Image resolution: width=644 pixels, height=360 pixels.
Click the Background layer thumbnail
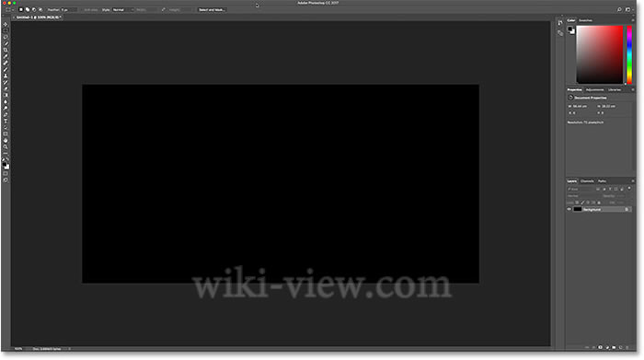[578, 209]
